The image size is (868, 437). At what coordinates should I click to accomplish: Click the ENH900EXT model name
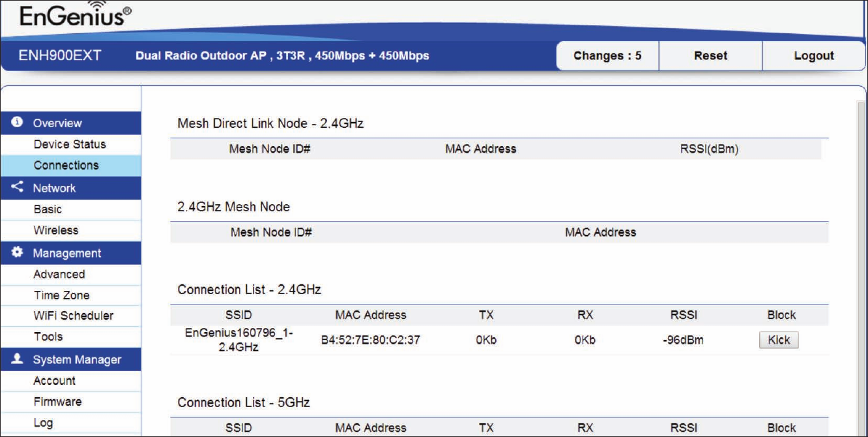pyautogui.click(x=60, y=55)
